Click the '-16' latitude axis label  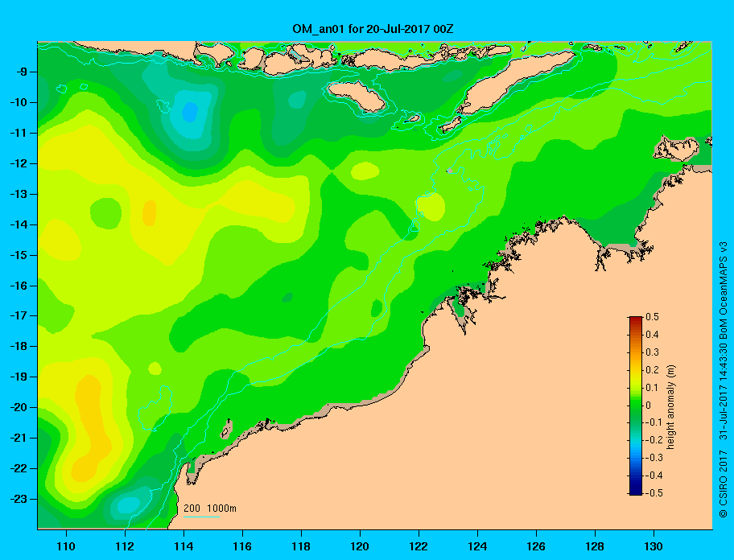(x=19, y=286)
